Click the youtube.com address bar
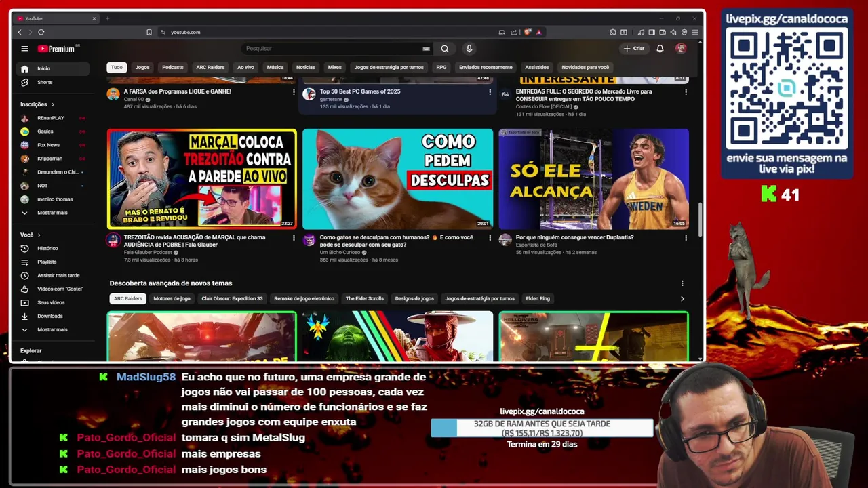Screen dimensions: 868x488 [325, 32]
